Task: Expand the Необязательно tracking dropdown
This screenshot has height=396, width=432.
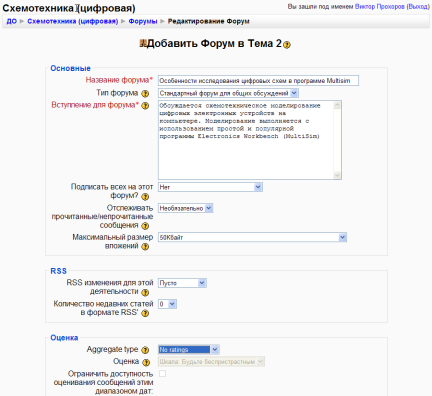Action: pyautogui.click(x=185, y=208)
